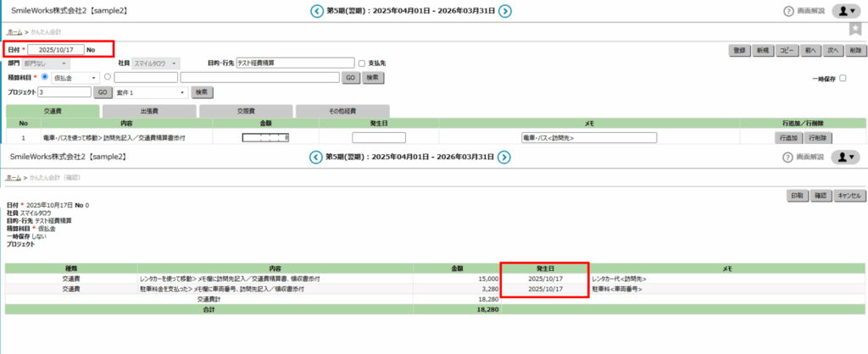The image size is (868, 354).
Task: Click the 行追加 button in row 1
Action: point(788,137)
